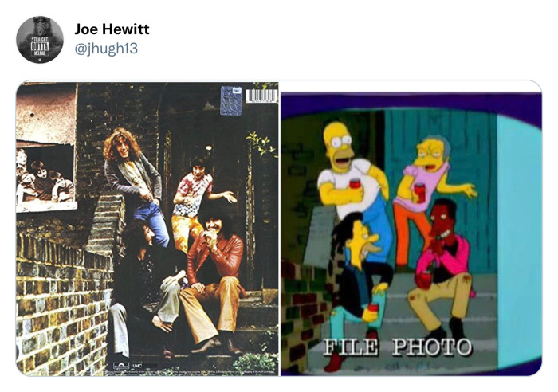Click the inset window photo of children
The width and height of the screenshot is (558, 392).
45,177
